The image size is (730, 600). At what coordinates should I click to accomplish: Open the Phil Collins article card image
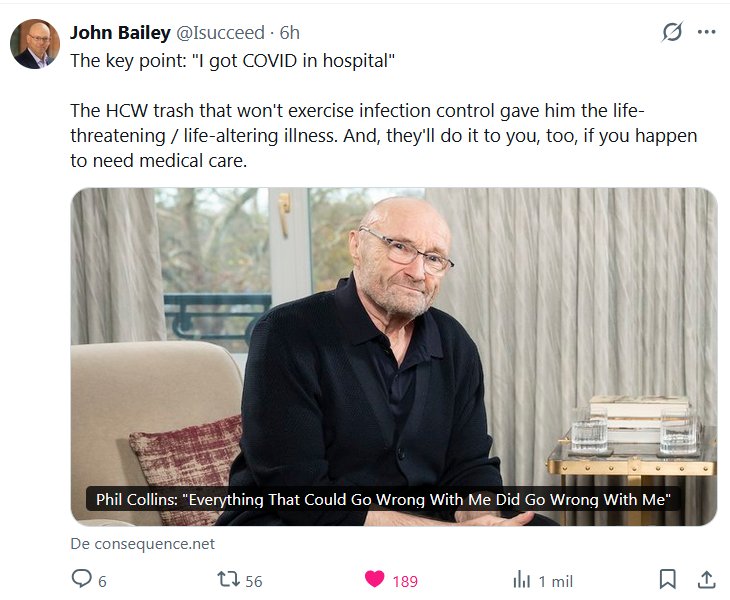point(394,357)
